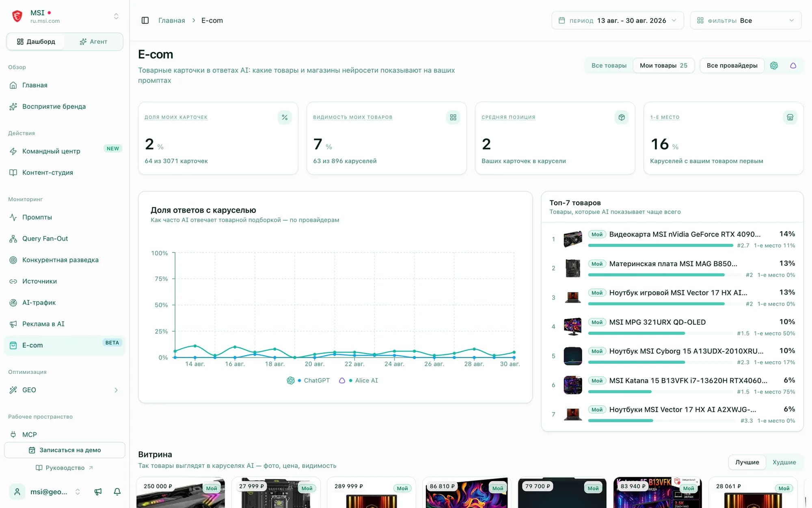
Task: Click the Query Fan-Out network icon
Action: 13,239
